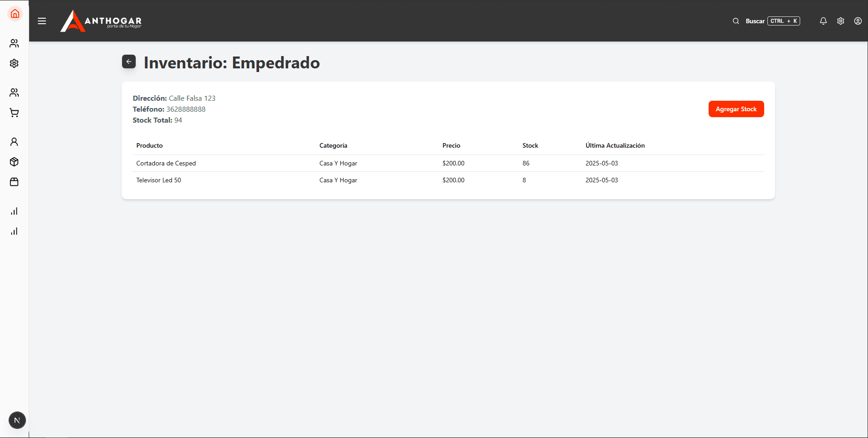The image size is (868, 438).
Task: Click the Stock column header
Action: click(530, 145)
